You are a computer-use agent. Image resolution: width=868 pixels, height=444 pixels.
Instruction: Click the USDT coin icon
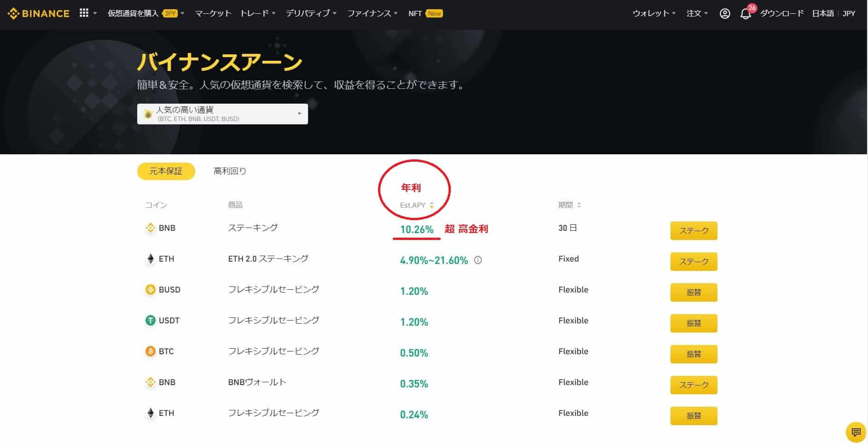(x=150, y=320)
